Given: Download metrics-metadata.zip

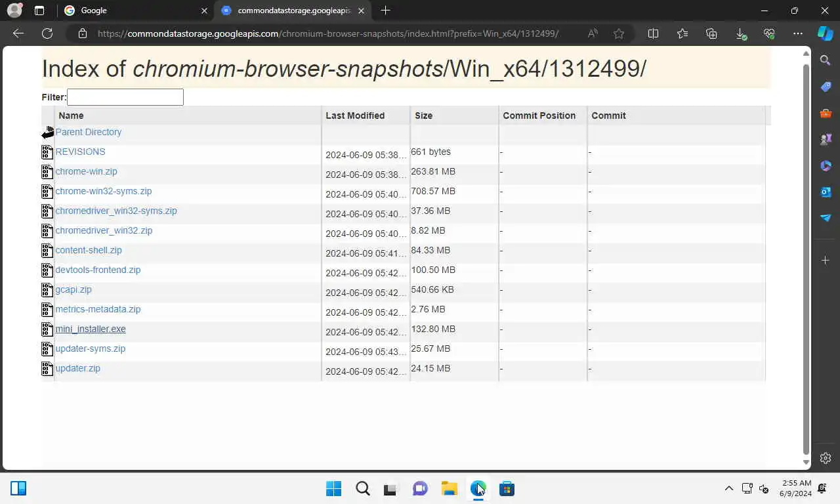Looking at the screenshot, I should click(x=98, y=309).
